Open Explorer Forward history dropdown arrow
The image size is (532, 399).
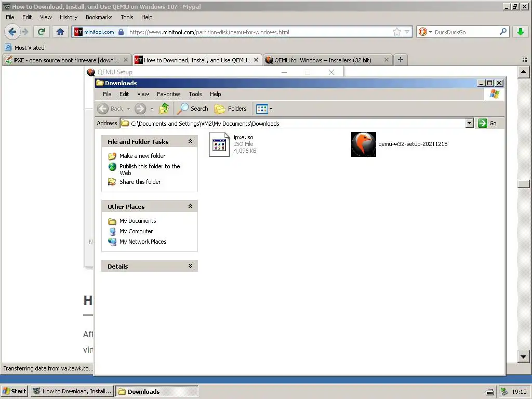pos(152,109)
